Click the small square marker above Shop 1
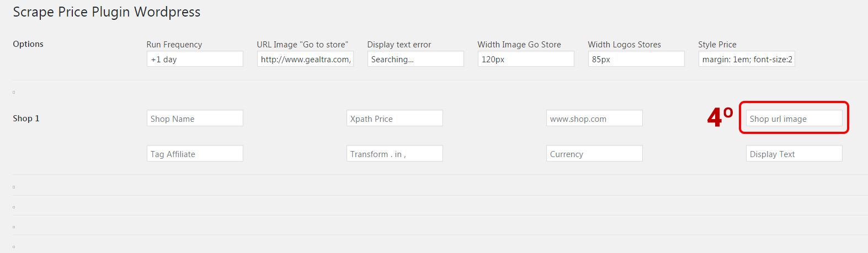This screenshot has width=868, height=253. point(14,93)
